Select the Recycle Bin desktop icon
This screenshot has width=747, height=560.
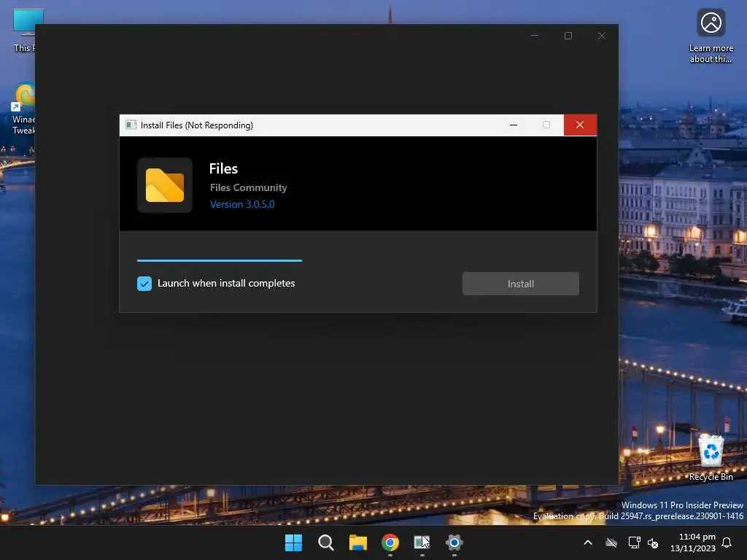[711, 458]
